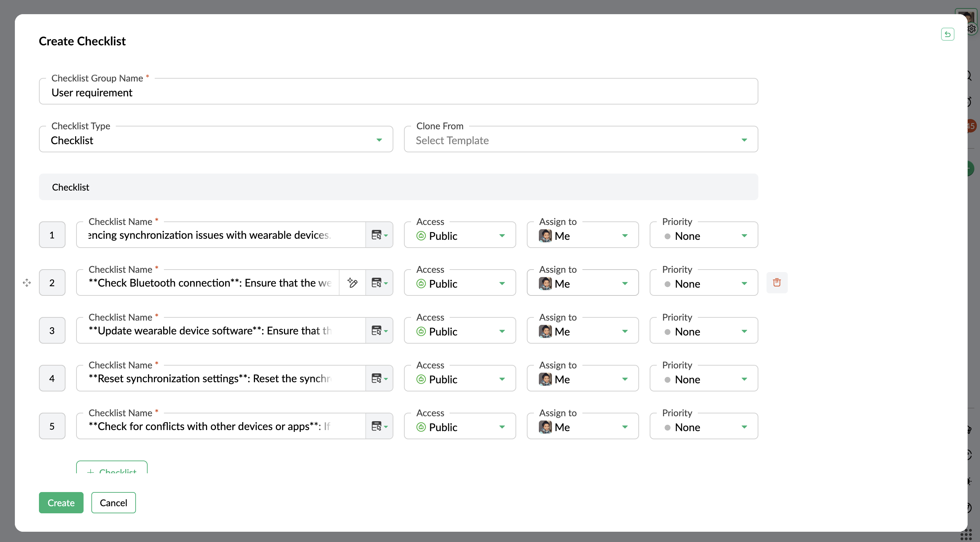Open Assign to dropdown for checklist 4
Screen dimensions: 980x542
point(582,379)
